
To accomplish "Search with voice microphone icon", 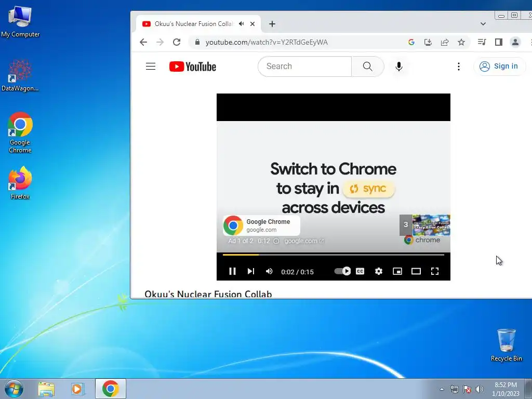I will pos(399,66).
